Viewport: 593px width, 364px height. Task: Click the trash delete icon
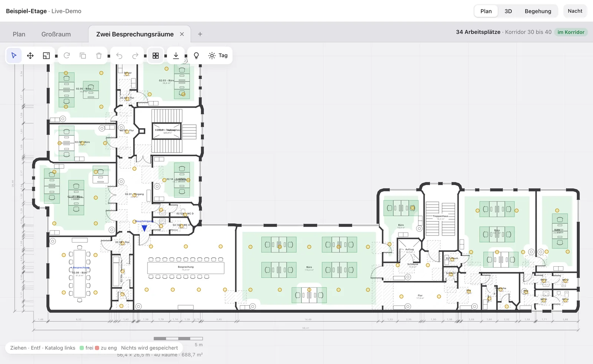tap(99, 56)
